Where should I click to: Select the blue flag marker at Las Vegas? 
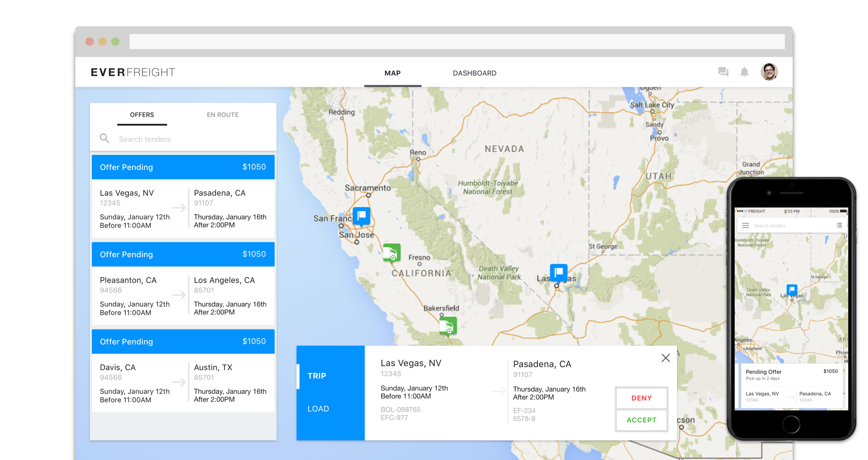pyautogui.click(x=558, y=273)
